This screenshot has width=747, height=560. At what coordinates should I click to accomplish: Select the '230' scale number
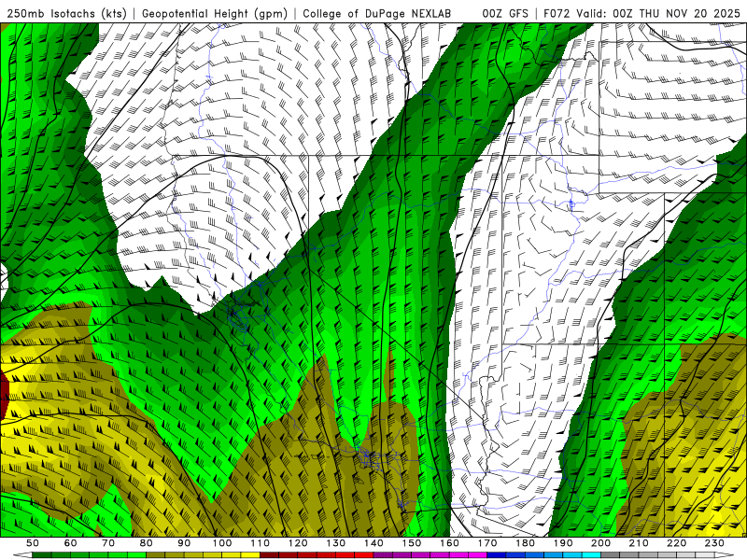click(714, 543)
